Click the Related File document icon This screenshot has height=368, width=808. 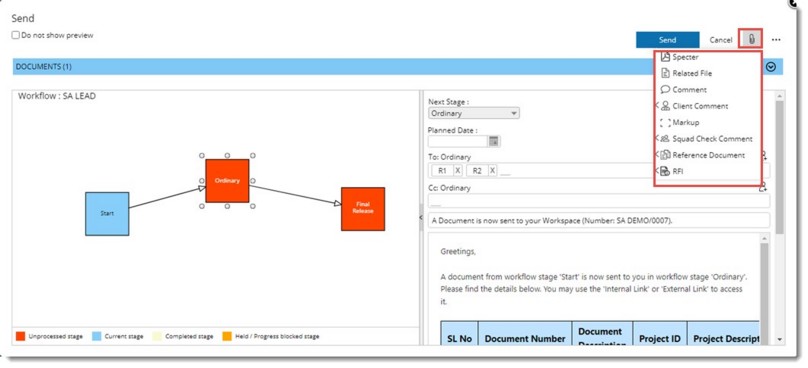[665, 73]
